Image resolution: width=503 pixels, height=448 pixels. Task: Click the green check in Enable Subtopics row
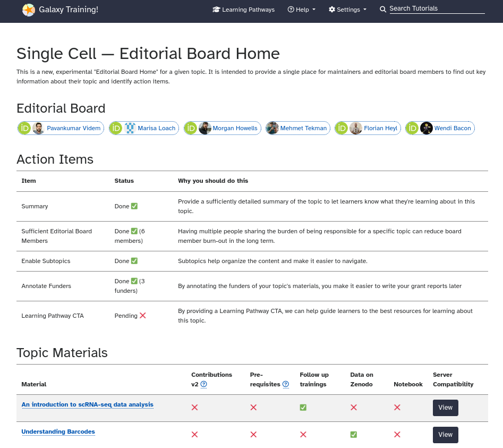point(134,261)
